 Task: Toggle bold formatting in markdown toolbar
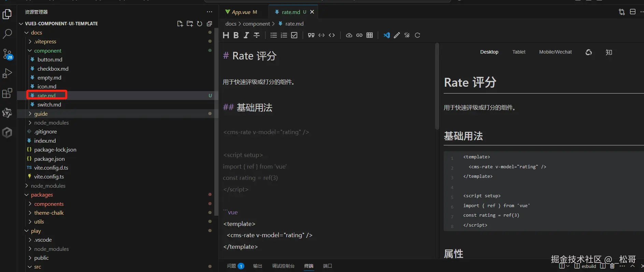click(236, 35)
